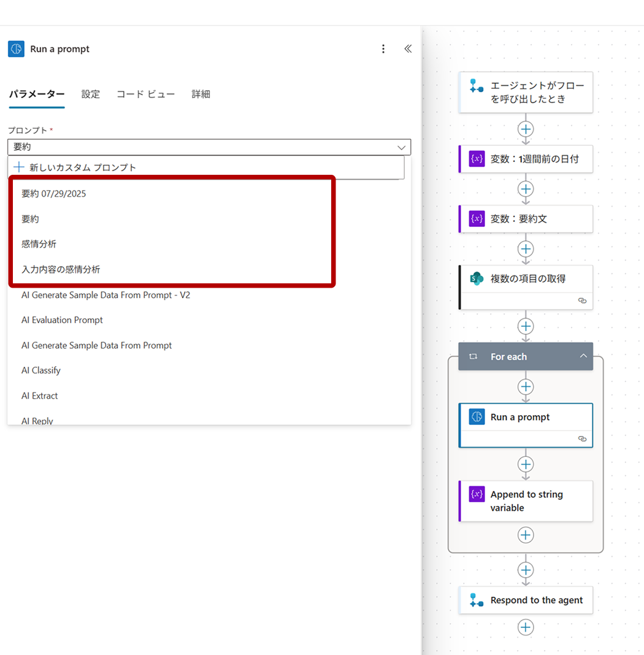Select 要約 07/29/2025 from the prompt list
Image resolution: width=644 pixels, height=655 pixels.
pyautogui.click(x=54, y=194)
